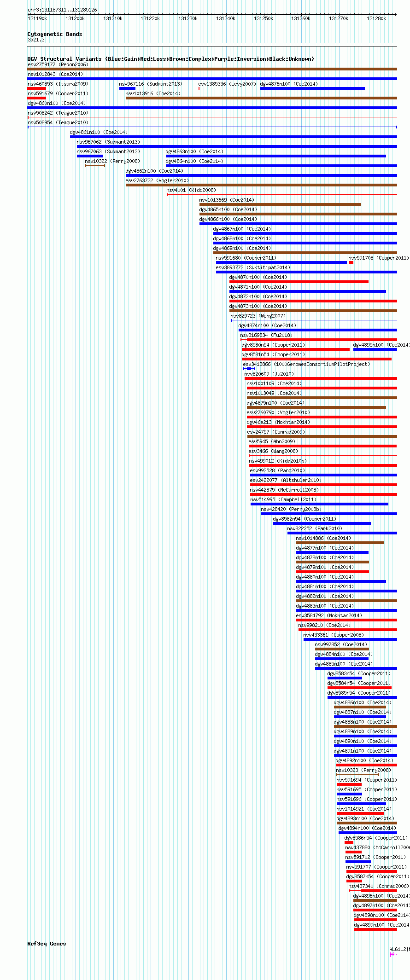
Task: Click nsv967116 (Sudmant2013) label
Action: click(151, 84)
